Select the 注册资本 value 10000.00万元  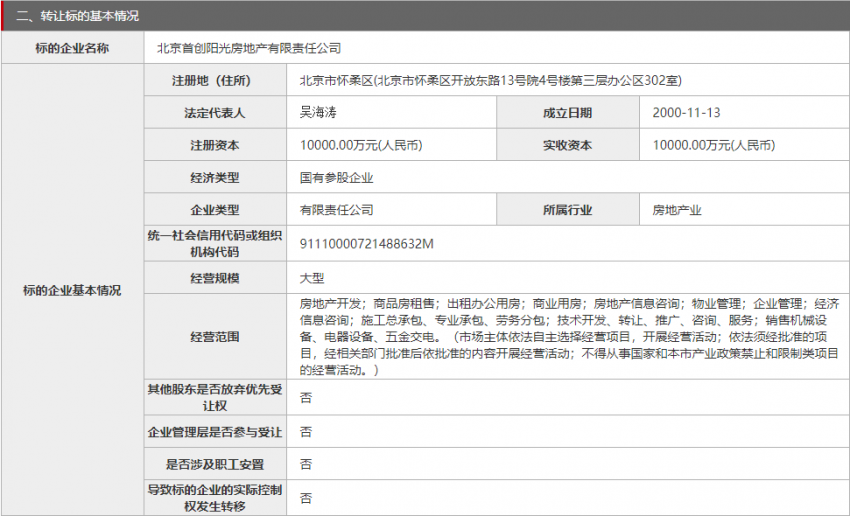point(361,145)
